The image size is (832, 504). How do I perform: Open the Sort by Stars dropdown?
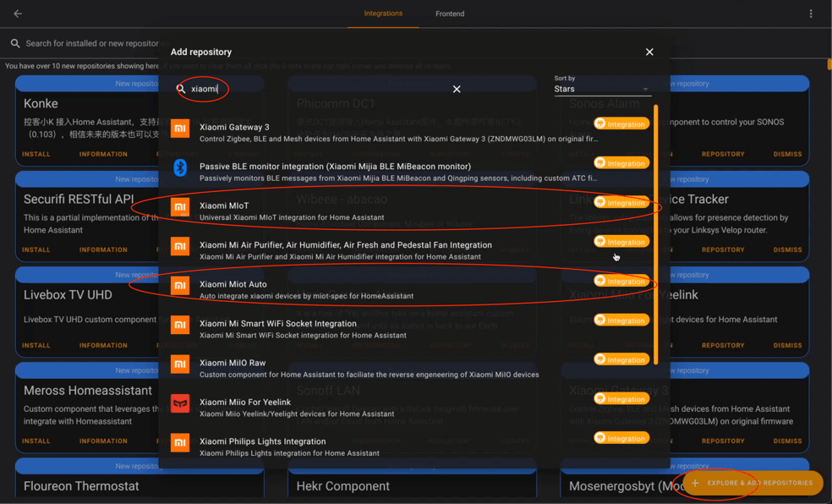click(601, 89)
